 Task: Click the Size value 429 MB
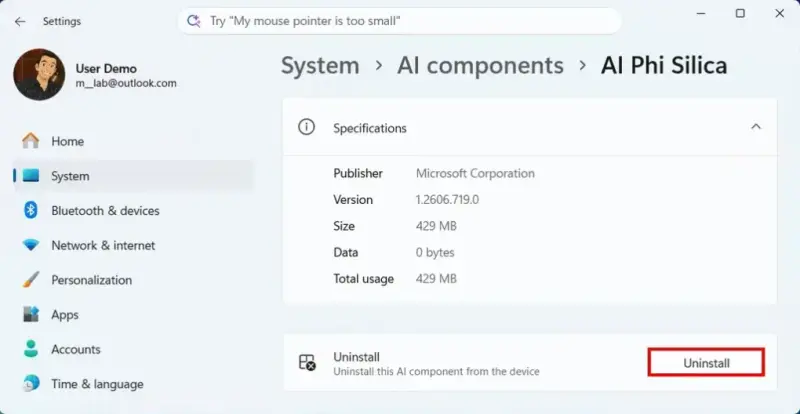click(436, 226)
